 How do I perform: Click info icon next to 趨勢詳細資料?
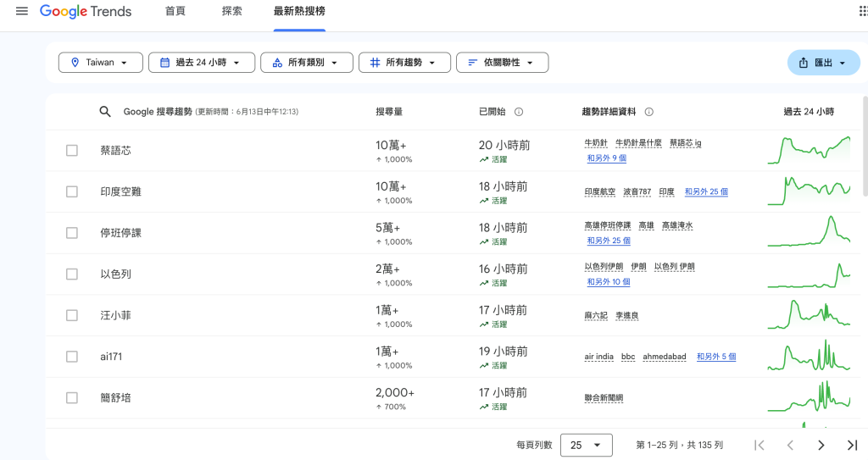tap(649, 112)
